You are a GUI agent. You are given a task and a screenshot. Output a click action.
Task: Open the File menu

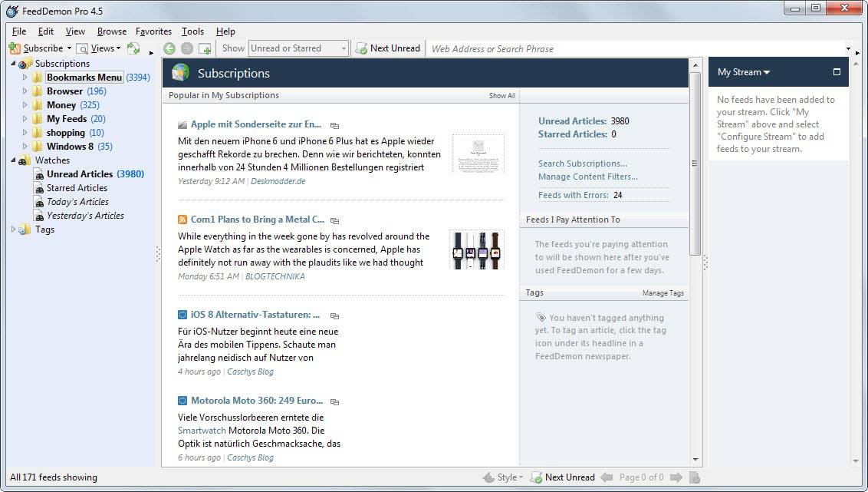[19, 31]
